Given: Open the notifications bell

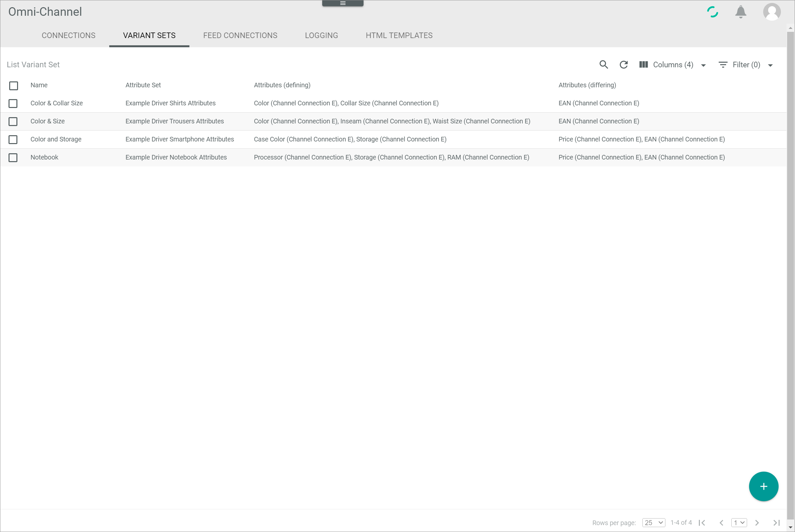Looking at the screenshot, I should point(741,12).
